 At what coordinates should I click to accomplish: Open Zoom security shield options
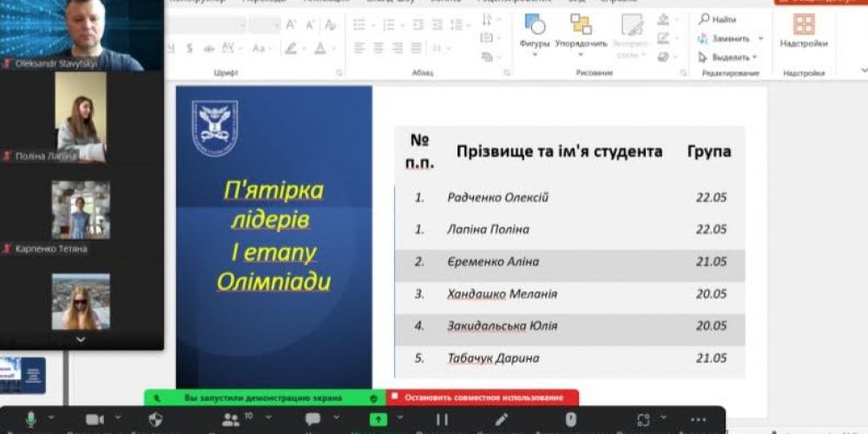pos(156,419)
